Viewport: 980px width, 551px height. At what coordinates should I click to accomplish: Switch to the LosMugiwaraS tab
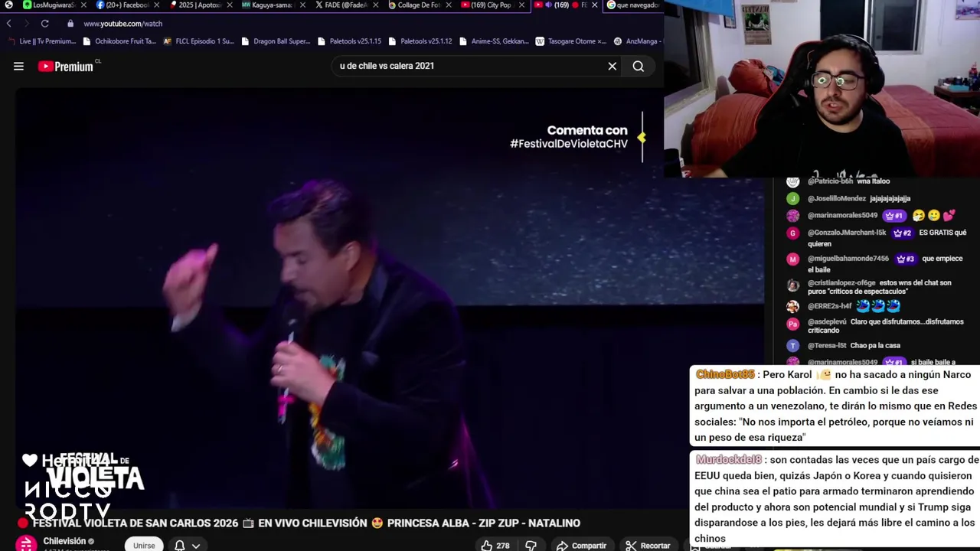tap(48, 5)
